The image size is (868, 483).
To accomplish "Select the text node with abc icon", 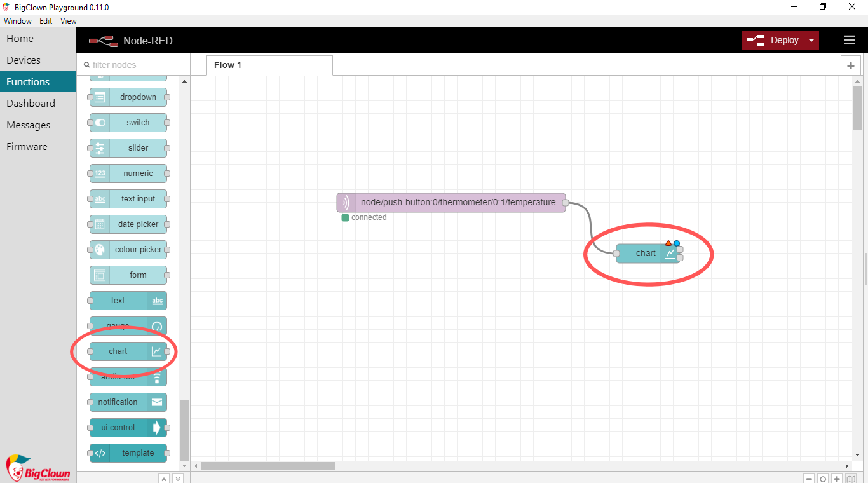I will pos(128,301).
